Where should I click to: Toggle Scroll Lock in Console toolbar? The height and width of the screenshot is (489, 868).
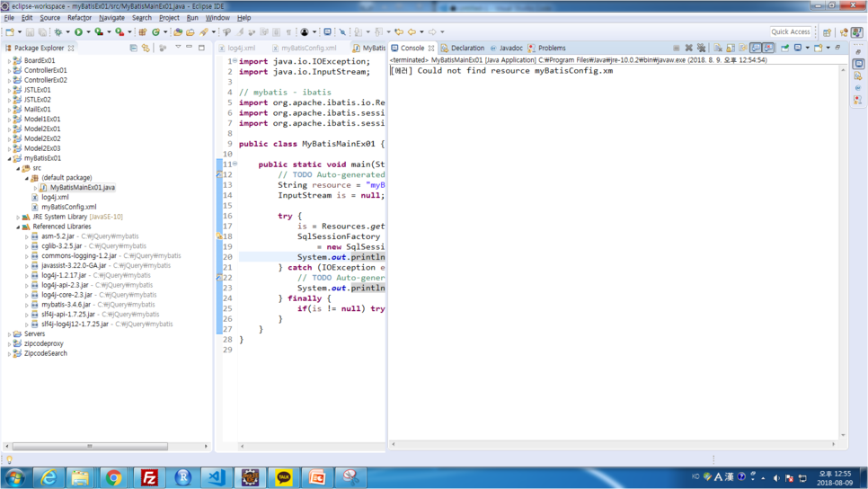click(x=731, y=49)
